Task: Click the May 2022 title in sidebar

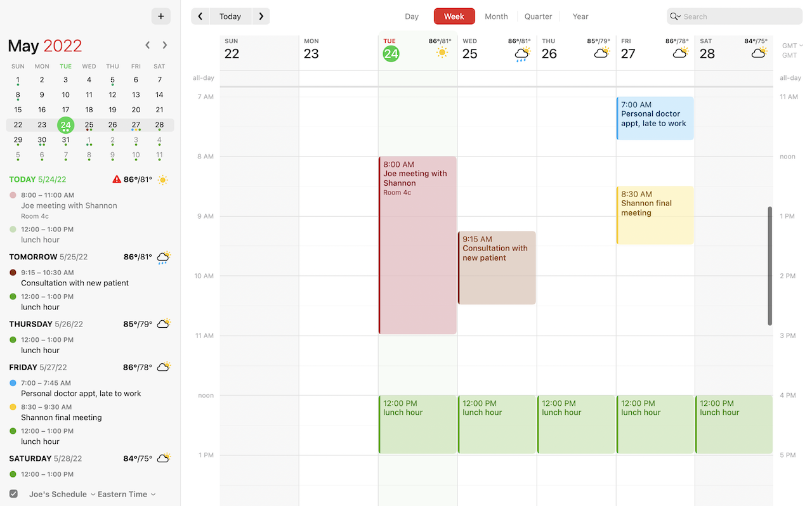Action: click(45, 46)
